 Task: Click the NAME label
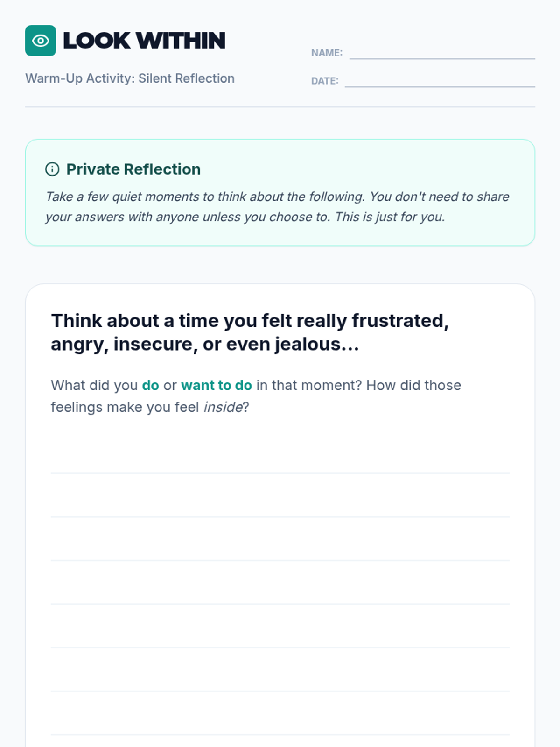[x=327, y=53]
